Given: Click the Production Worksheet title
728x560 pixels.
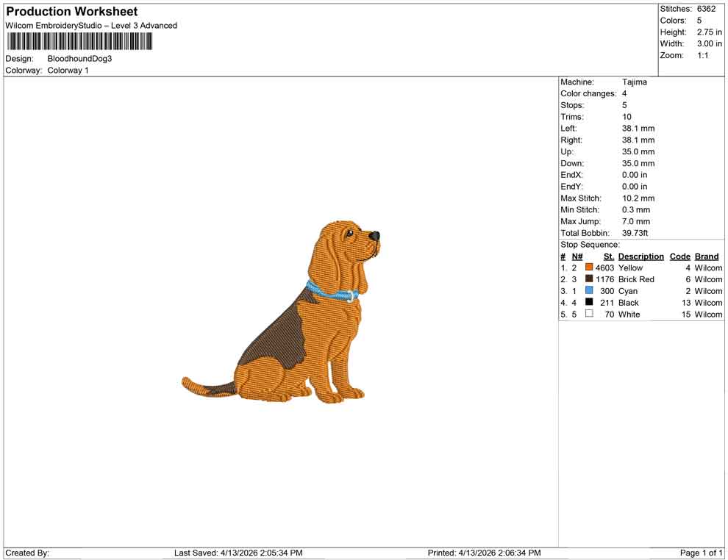Looking at the screenshot, I should pyautogui.click(x=71, y=12).
